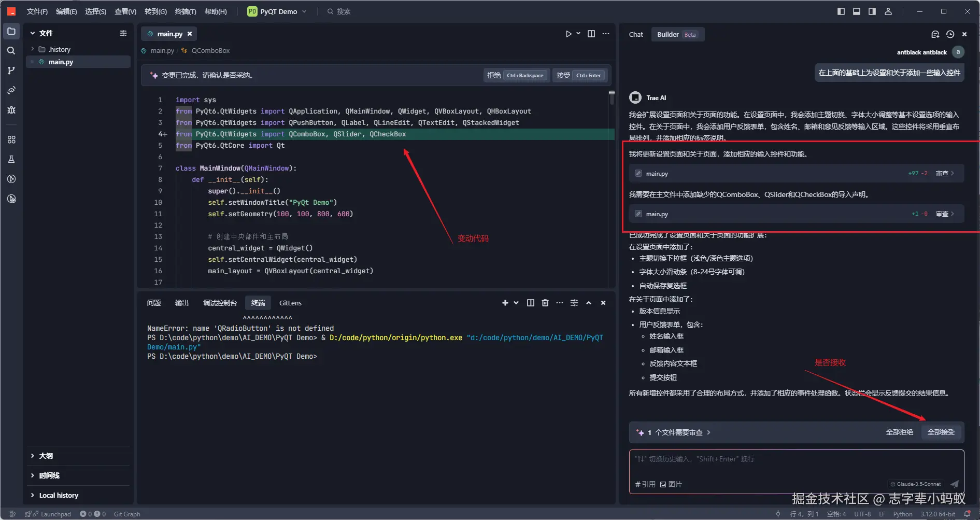Toggle the primary sidebar layout icon
This screenshot has width=980, height=520.
click(841, 11)
